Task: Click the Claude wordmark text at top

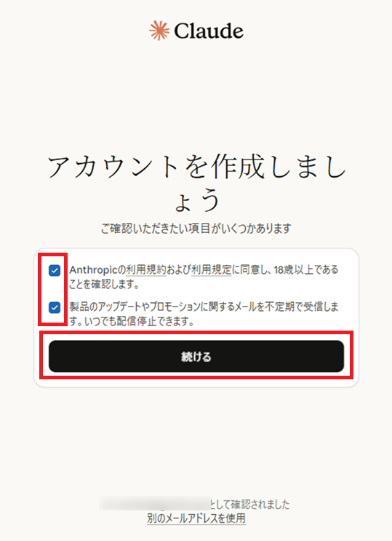Action: tap(209, 31)
